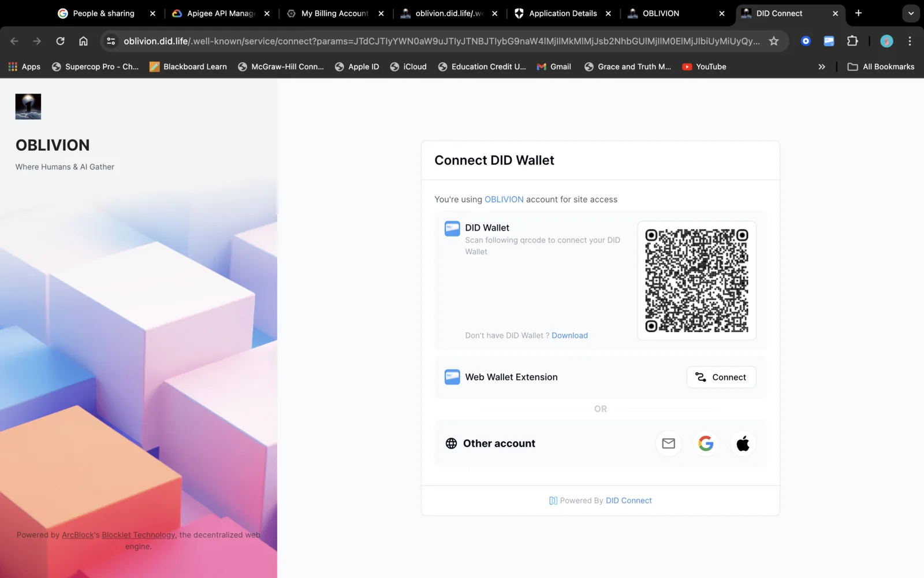Sign in with the Google account icon
The width and height of the screenshot is (924, 578).
706,443
